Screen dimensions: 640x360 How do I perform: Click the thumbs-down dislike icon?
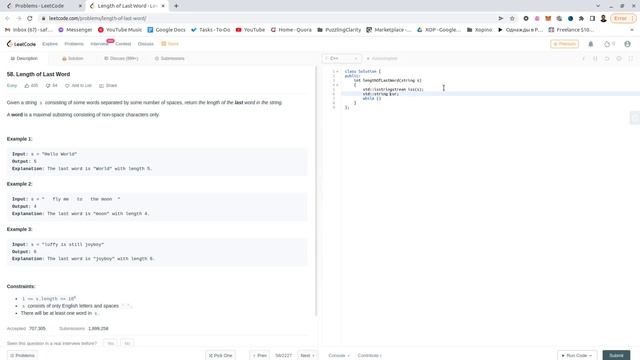click(x=48, y=86)
